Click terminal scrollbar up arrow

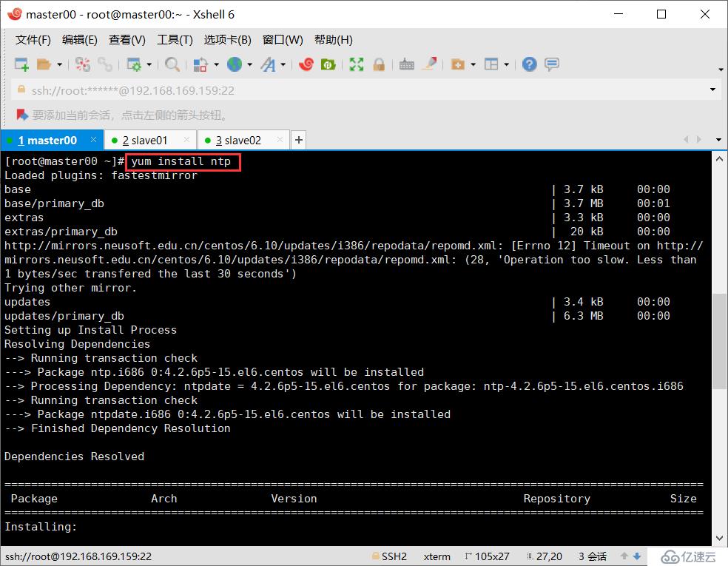pos(719,159)
